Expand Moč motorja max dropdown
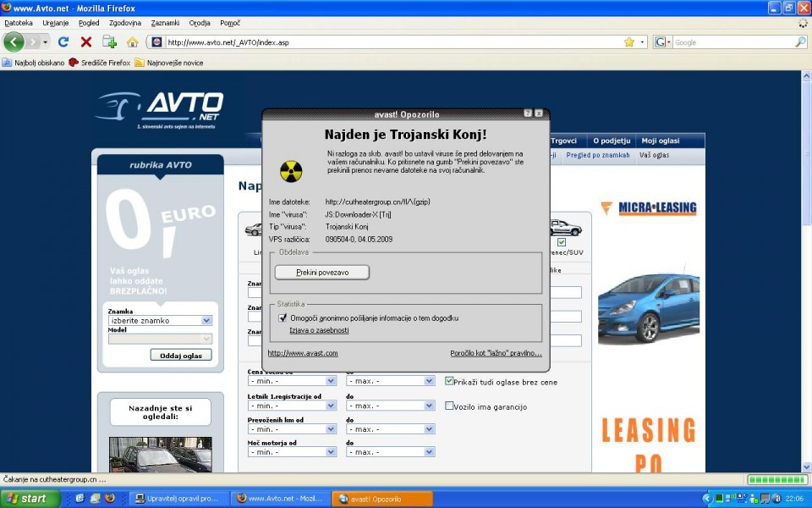 [x=391, y=452]
